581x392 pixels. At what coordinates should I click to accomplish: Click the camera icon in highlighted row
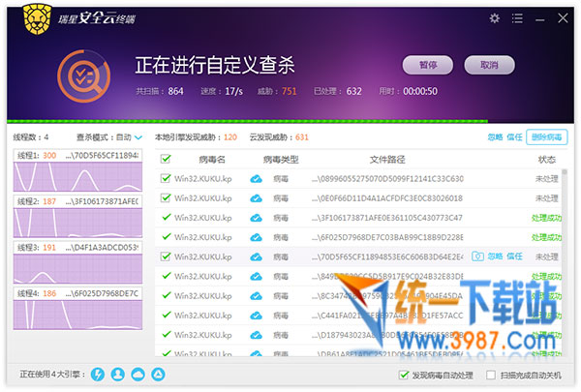(477, 256)
